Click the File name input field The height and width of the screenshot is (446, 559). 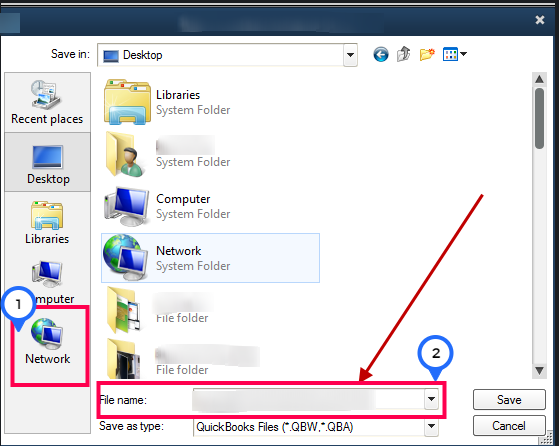(308, 399)
